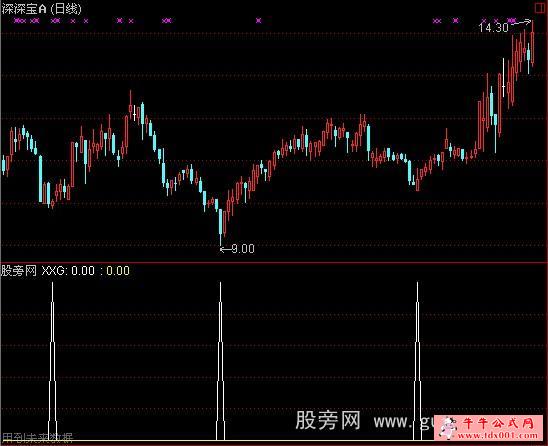Click the XXG 0.00 value readout
Image resolution: width=548 pixels, height=446 pixels.
pyautogui.click(x=83, y=271)
